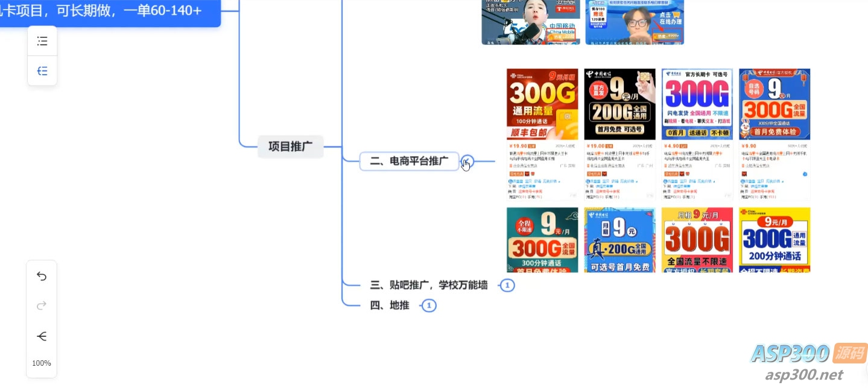868x388 pixels.
Task: Open the black 200G 全国通用 card image
Action: pos(619,104)
